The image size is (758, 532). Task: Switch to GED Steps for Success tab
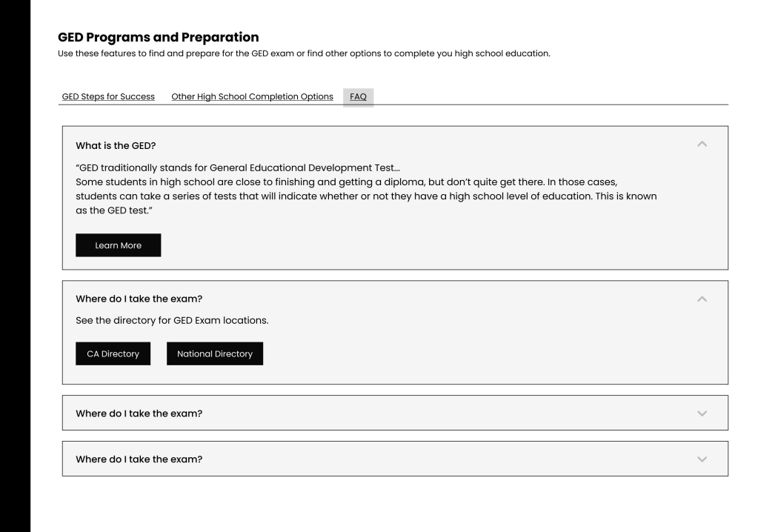[107, 96]
